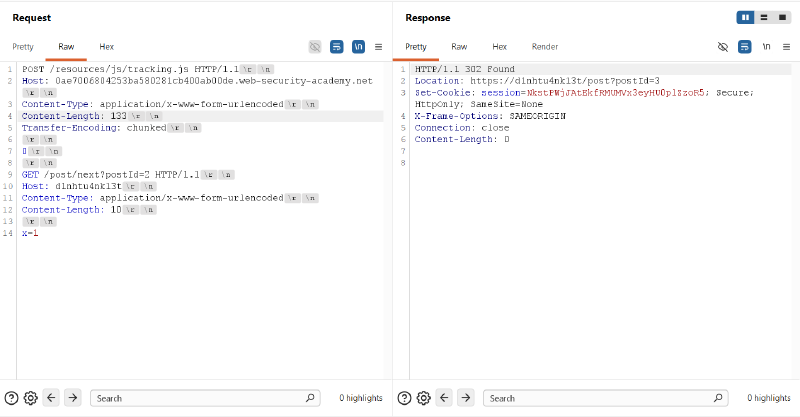Screen dimensions: 800x417
Task: Open the Request panel hamburger menu
Action: click(379, 47)
